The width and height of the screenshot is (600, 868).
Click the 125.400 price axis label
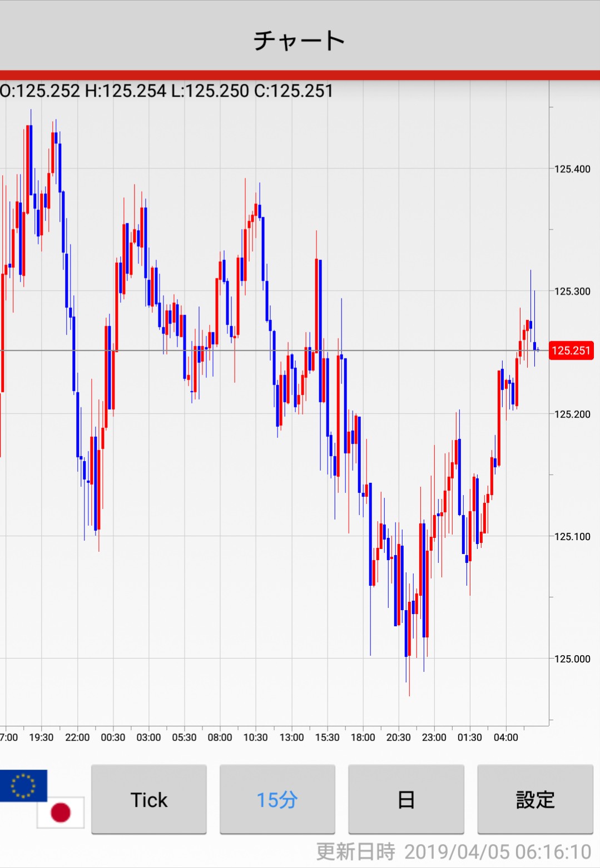pyautogui.click(x=572, y=169)
